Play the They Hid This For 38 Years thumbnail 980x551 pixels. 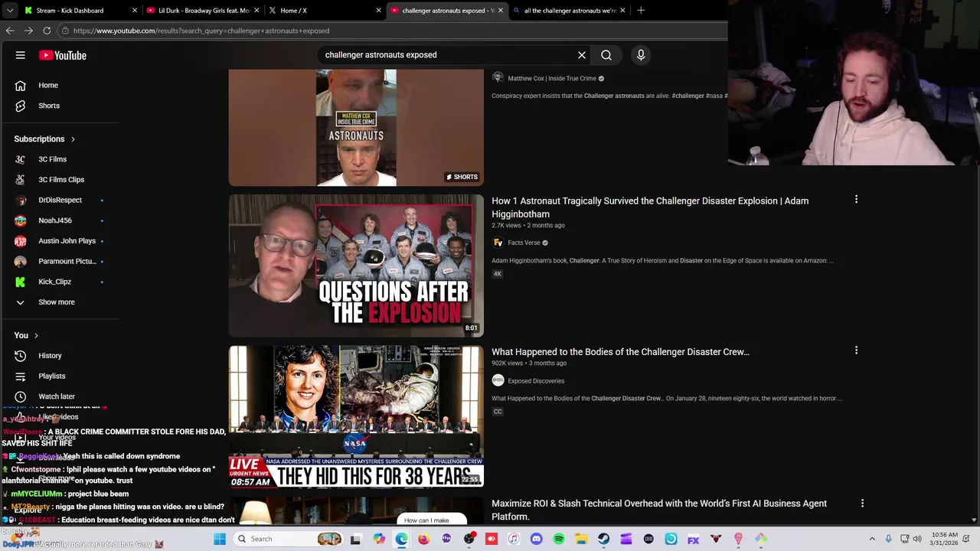click(356, 416)
